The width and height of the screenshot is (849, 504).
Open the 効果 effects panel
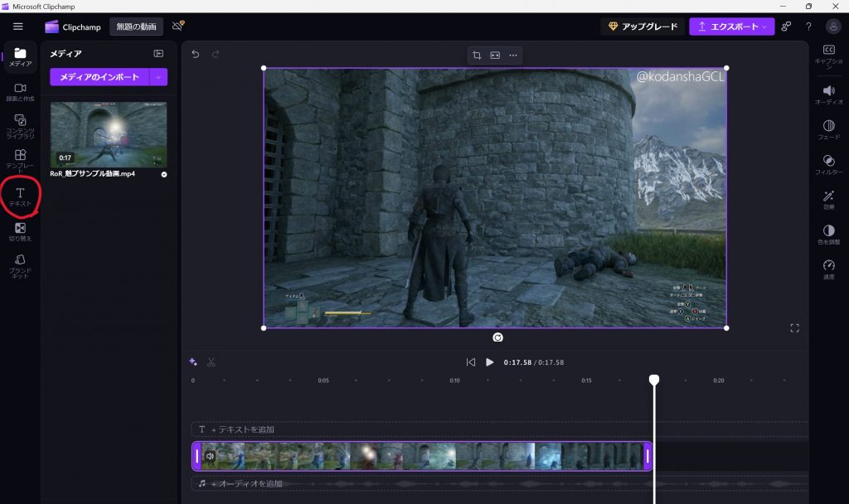click(x=828, y=200)
